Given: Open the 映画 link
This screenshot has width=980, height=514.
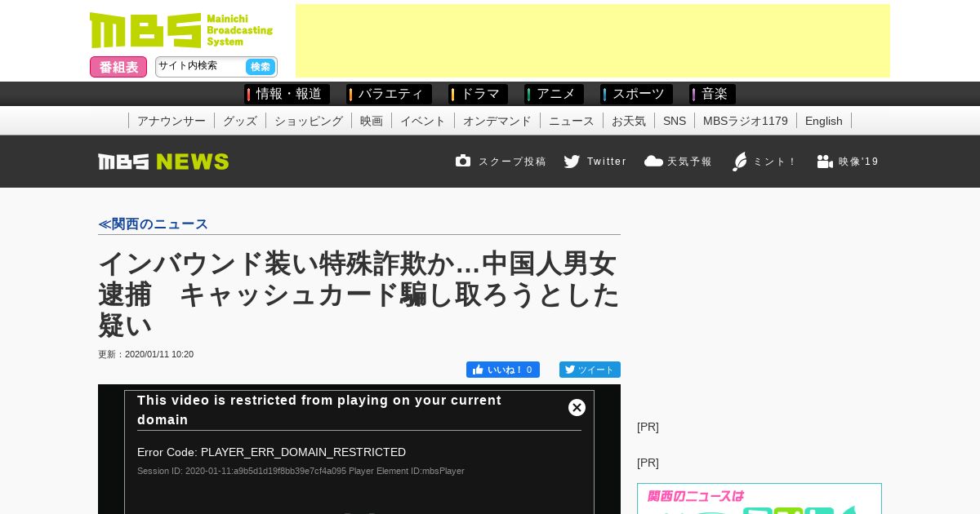Looking at the screenshot, I should pyautogui.click(x=372, y=121).
